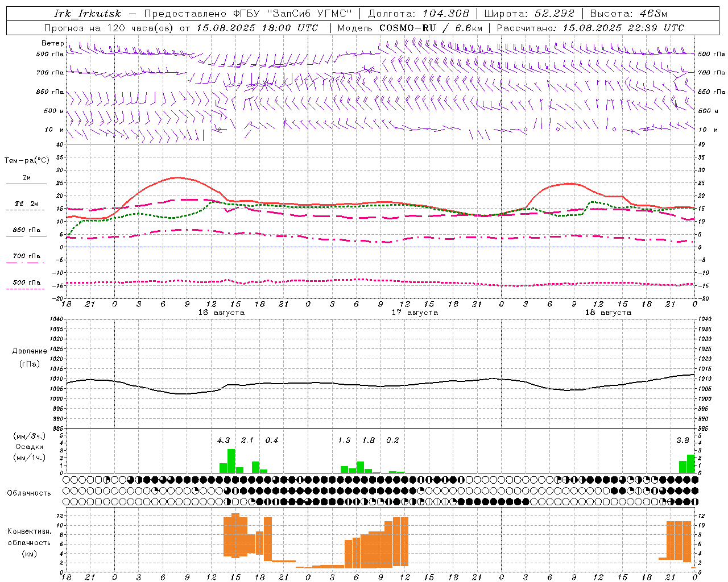Click the 17 августа date label
The image size is (728, 582).
point(415,313)
